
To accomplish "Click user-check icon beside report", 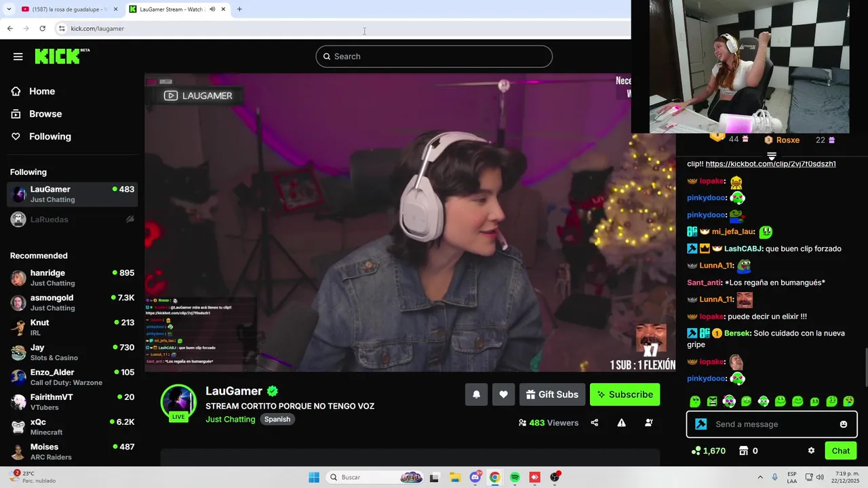I will click(648, 423).
